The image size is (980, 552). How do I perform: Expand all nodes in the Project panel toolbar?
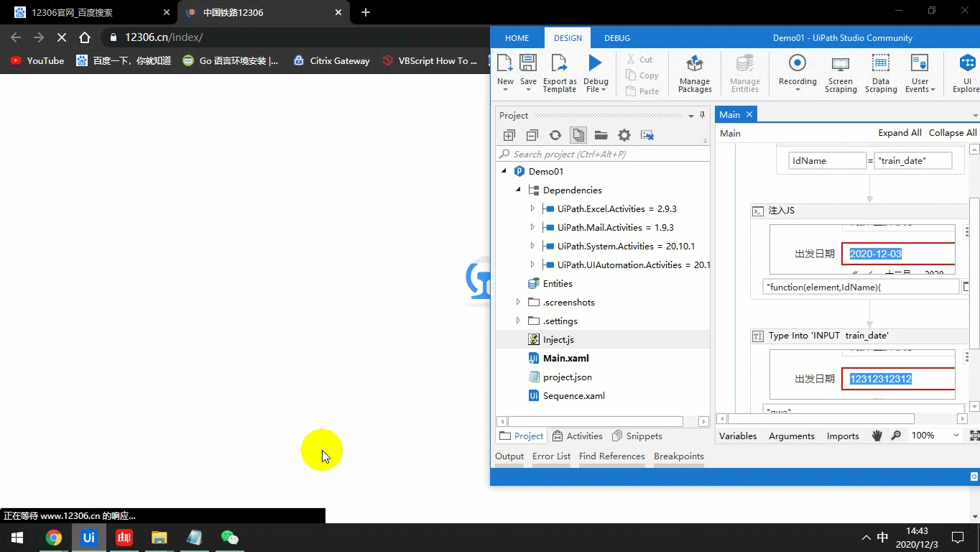[x=509, y=135]
